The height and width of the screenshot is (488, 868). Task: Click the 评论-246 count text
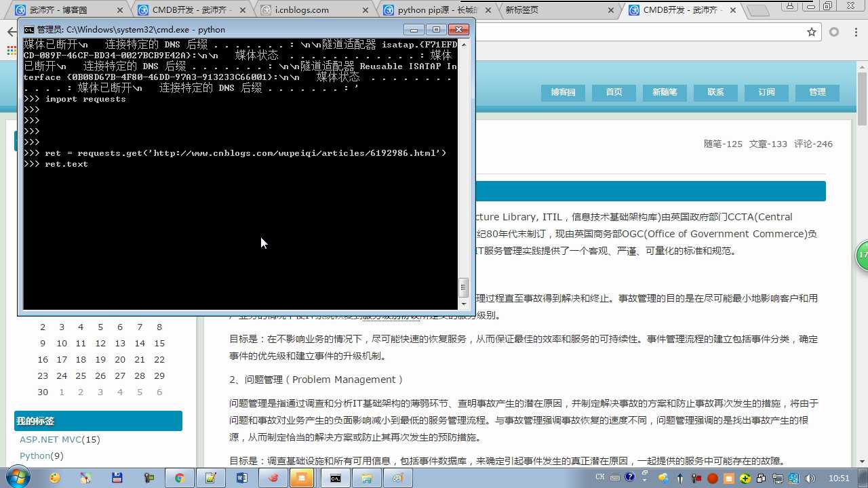[813, 144]
